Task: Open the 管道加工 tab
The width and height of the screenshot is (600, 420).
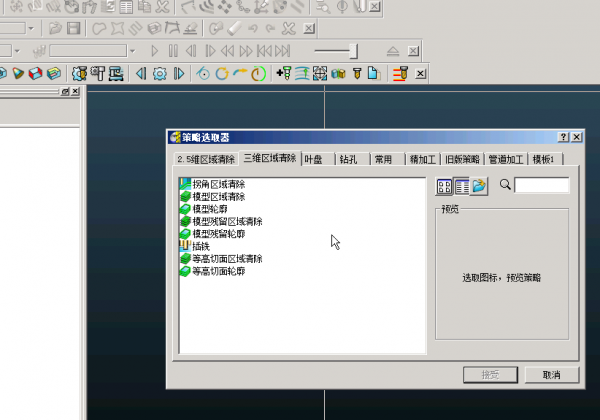Action: click(506, 160)
